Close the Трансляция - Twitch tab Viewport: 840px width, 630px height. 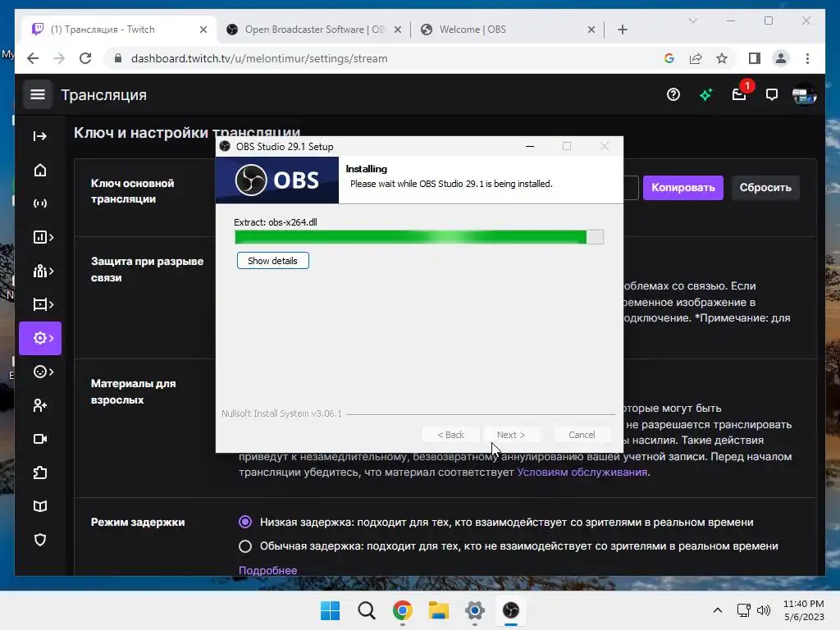[203, 30]
